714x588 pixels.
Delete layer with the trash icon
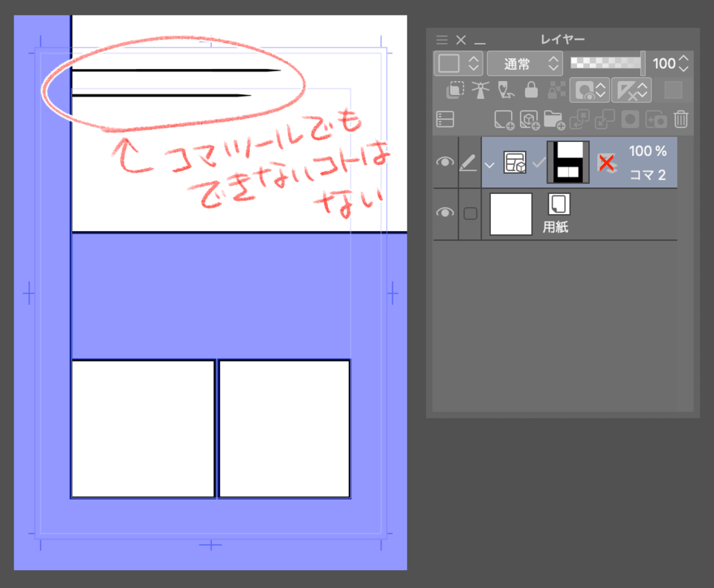click(681, 119)
